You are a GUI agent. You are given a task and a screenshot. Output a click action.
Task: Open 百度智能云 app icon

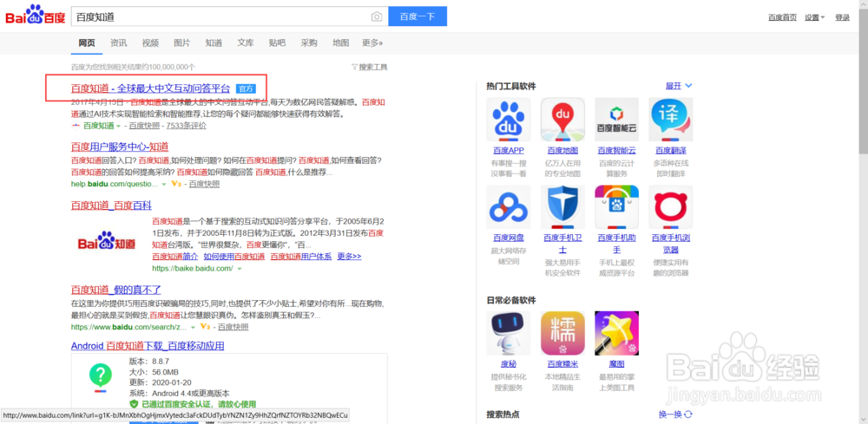616,120
